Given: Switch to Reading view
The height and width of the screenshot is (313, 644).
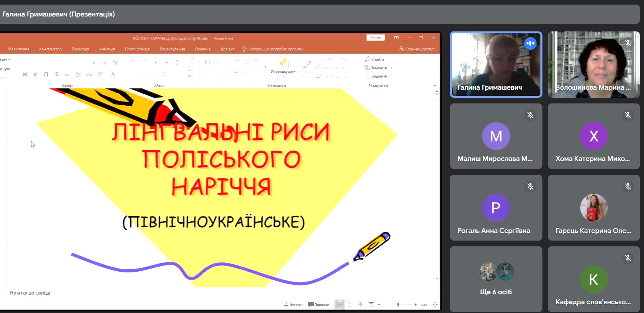Looking at the screenshot, I should tap(360, 305).
